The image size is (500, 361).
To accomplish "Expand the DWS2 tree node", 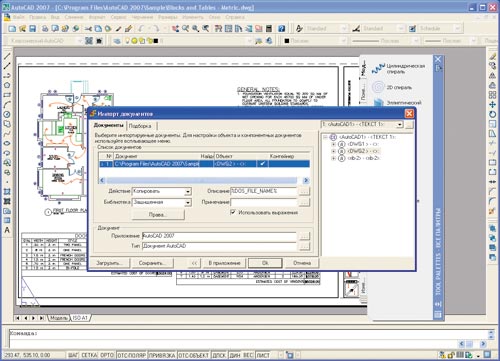I will click(x=333, y=151).
